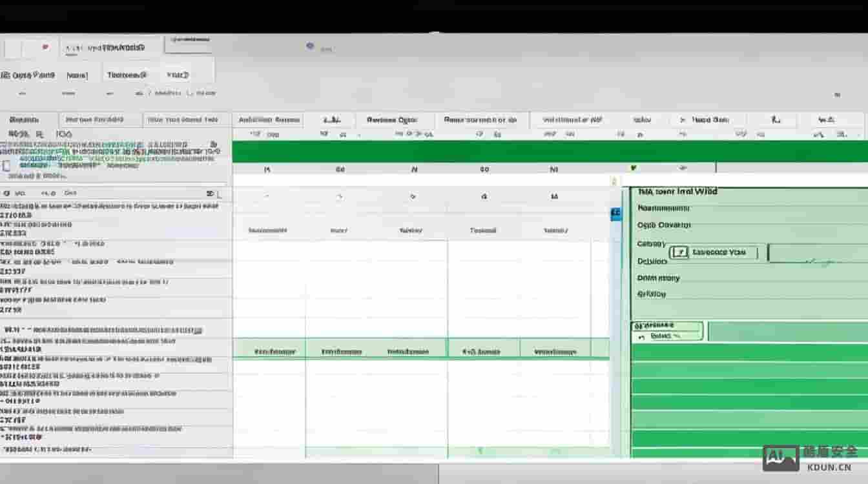This screenshot has width=868, height=484.
Task: Click the red dot icon in top-left corner
Action: click(x=45, y=47)
